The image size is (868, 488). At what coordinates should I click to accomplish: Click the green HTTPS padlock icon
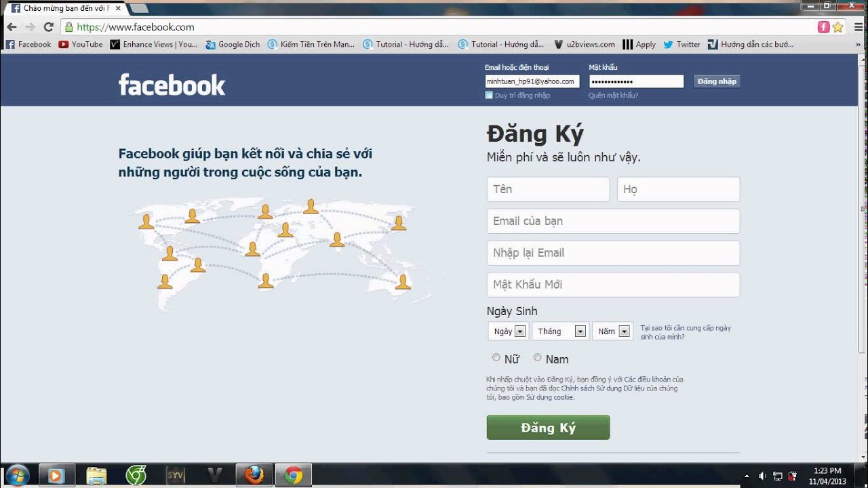tap(68, 27)
